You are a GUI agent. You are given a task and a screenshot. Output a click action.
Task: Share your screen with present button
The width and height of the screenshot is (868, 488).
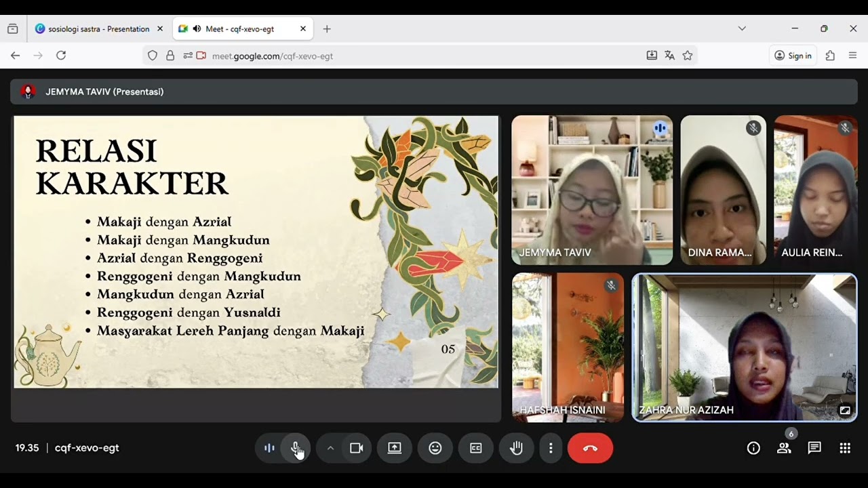(395, 448)
